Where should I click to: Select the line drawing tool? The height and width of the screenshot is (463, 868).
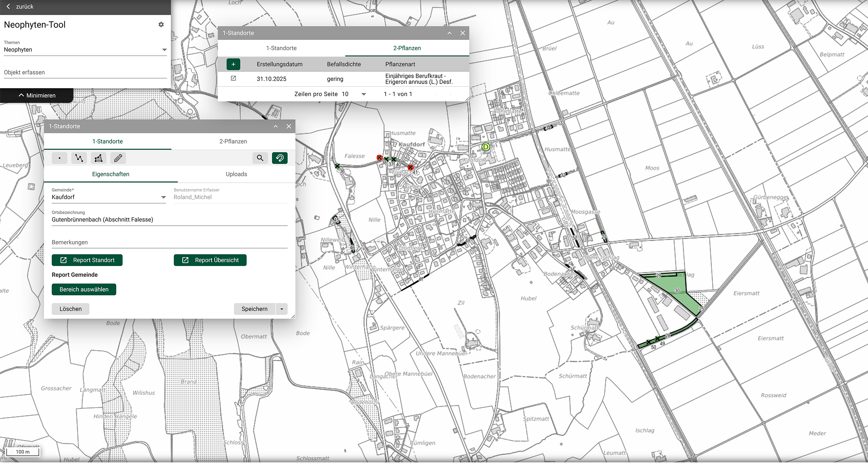(x=79, y=158)
